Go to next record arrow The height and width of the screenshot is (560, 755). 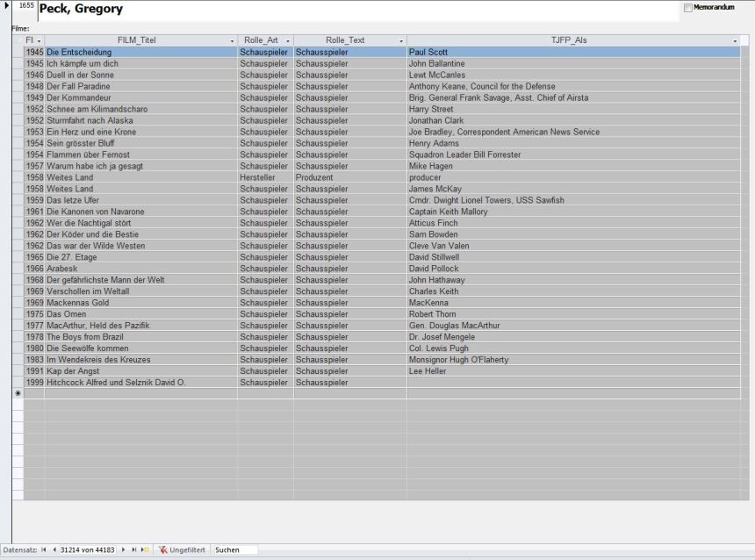pyautogui.click(x=123, y=550)
